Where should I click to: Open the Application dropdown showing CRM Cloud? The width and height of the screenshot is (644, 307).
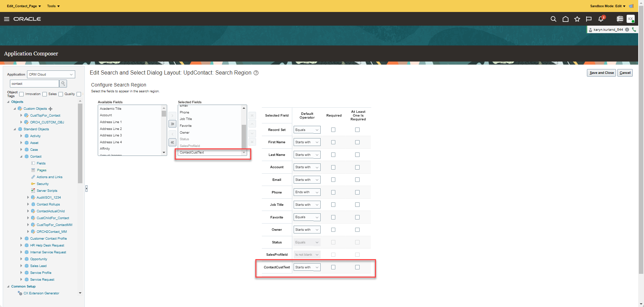point(51,75)
